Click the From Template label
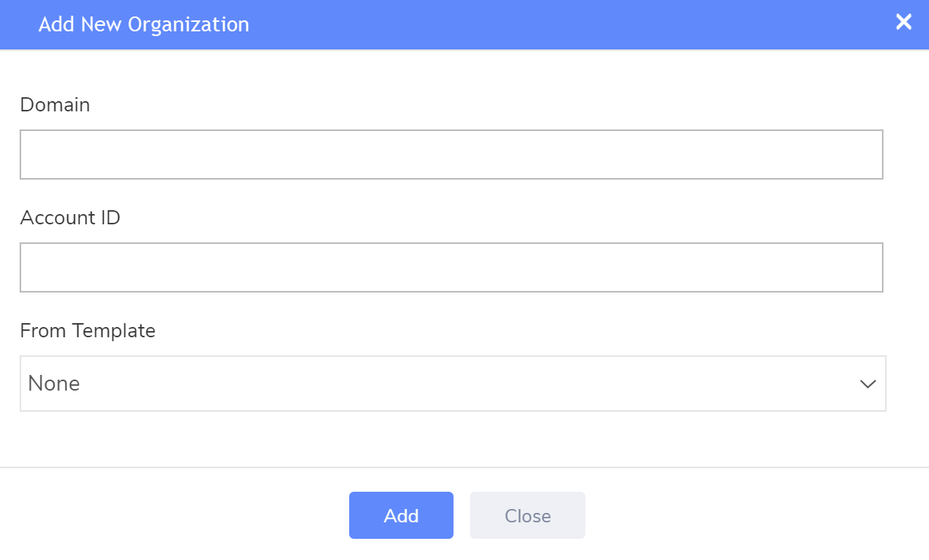929x560 pixels. (x=87, y=330)
